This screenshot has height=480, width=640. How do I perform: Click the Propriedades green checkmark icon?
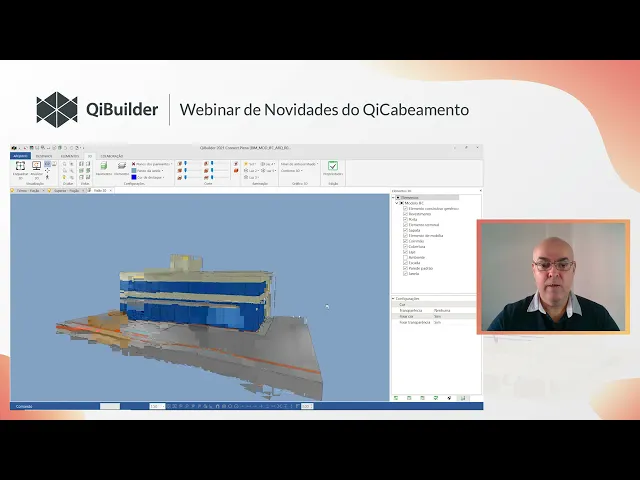(333, 166)
